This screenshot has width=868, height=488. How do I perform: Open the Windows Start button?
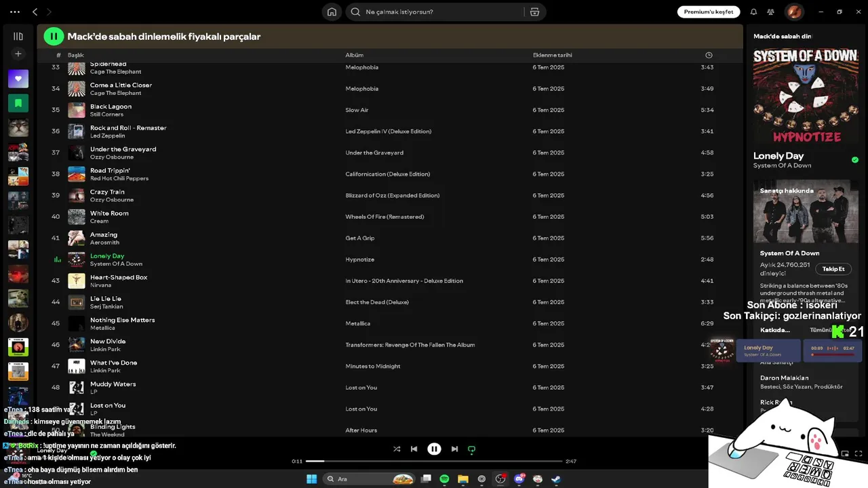coord(311,479)
